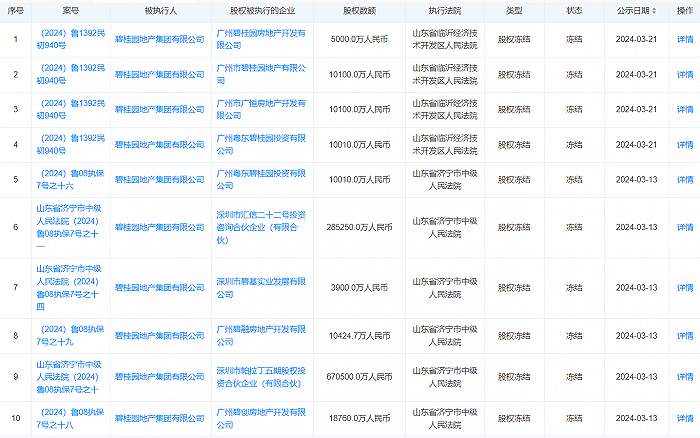The image size is (700, 438).
Task: Open 碧桂园地产集团有限公司 in row 1
Action: point(159,39)
